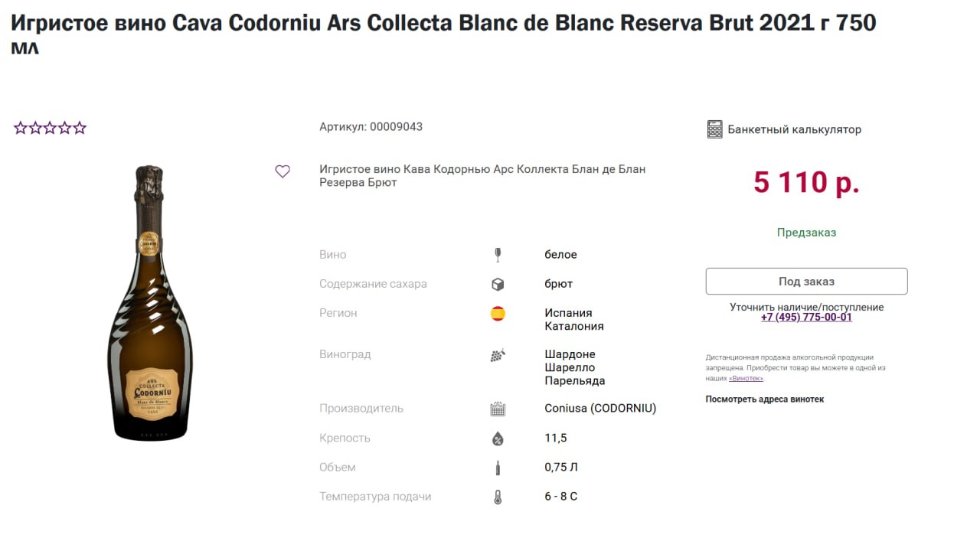
Task: Click the wine glass icon
Action: tap(498, 255)
